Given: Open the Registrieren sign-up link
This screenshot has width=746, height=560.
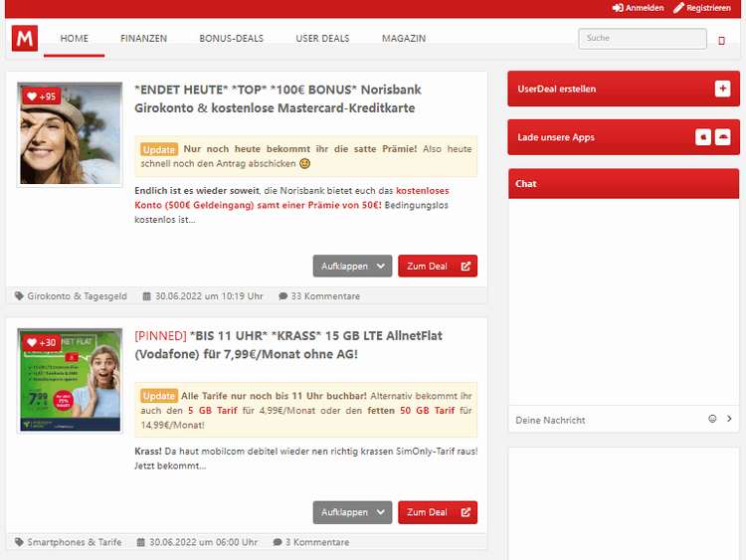Looking at the screenshot, I should 701,8.
